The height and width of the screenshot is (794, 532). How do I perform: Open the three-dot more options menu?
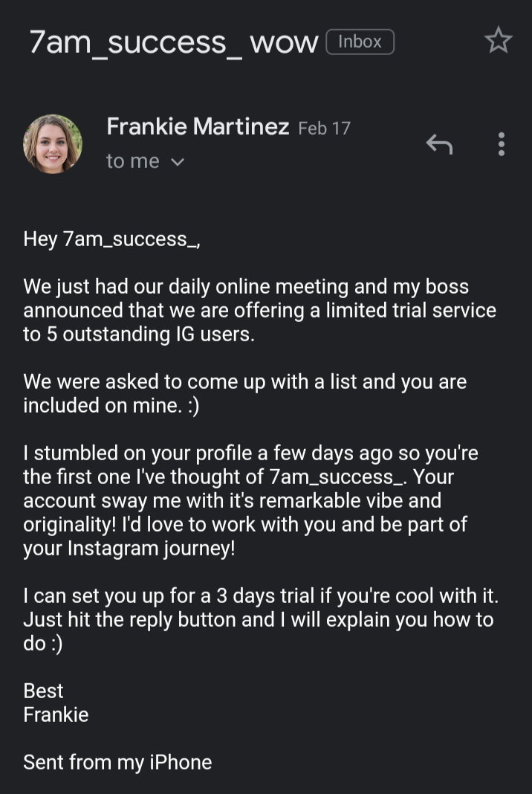pyautogui.click(x=501, y=144)
